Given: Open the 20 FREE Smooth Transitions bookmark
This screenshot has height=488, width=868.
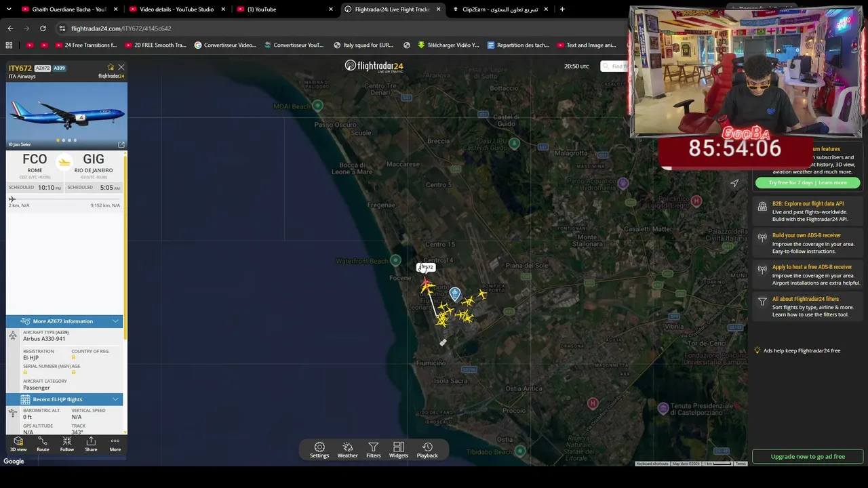Looking at the screenshot, I should point(154,45).
